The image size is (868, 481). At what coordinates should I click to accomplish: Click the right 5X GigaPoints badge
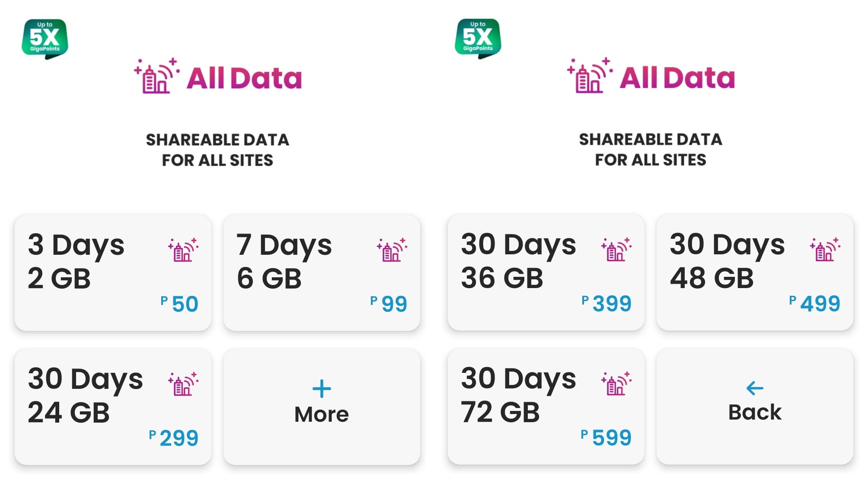(x=478, y=38)
